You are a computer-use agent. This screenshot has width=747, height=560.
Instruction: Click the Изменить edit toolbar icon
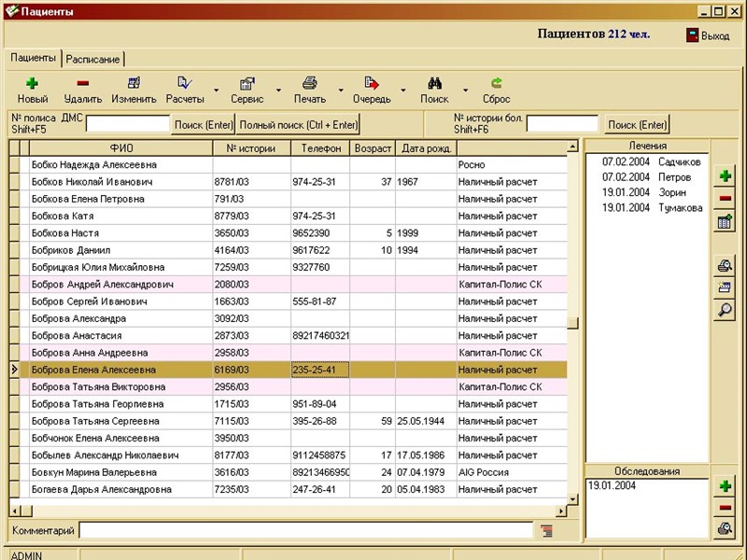(x=134, y=84)
